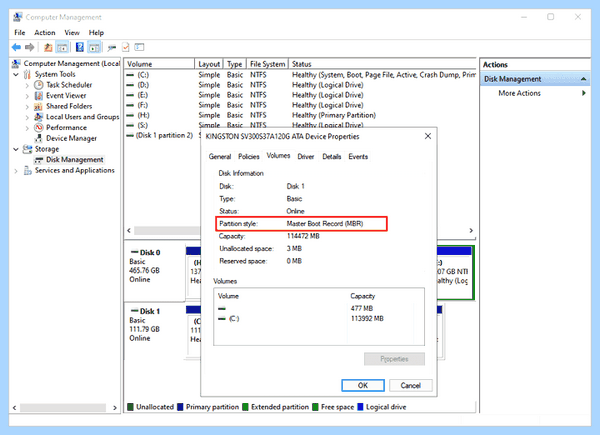The width and height of the screenshot is (600, 435).
Task: Click the (C:) volume drive icon in list
Action: [130, 75]
